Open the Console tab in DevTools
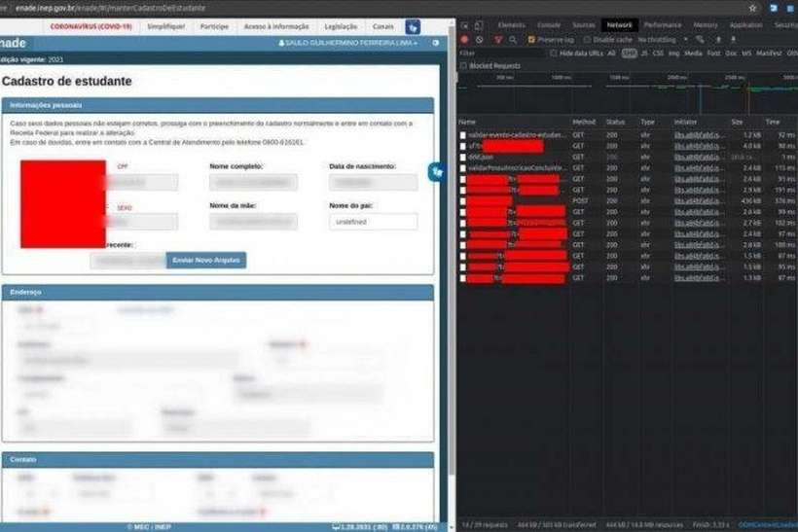Viewport: 798px width, 532px height. coord(548,24)
